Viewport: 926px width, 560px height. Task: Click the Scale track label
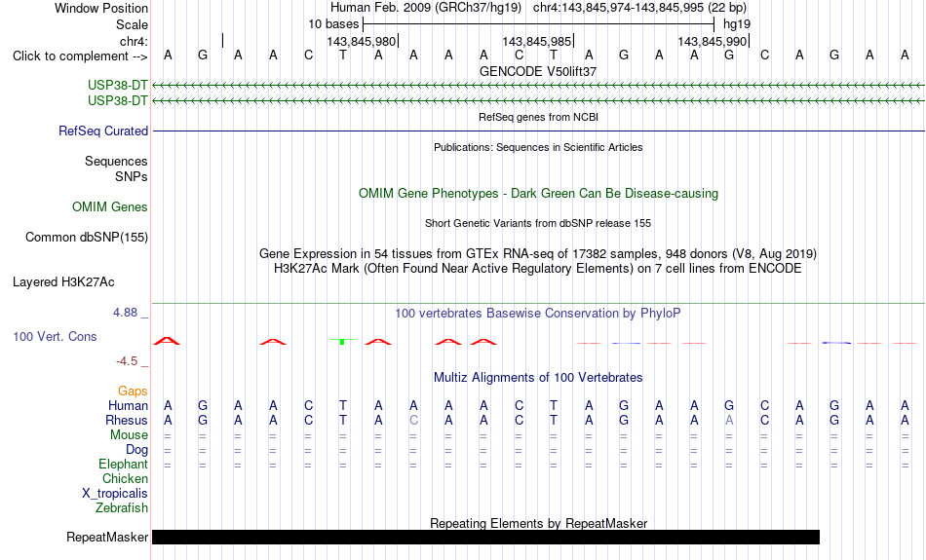pos(132,24)
